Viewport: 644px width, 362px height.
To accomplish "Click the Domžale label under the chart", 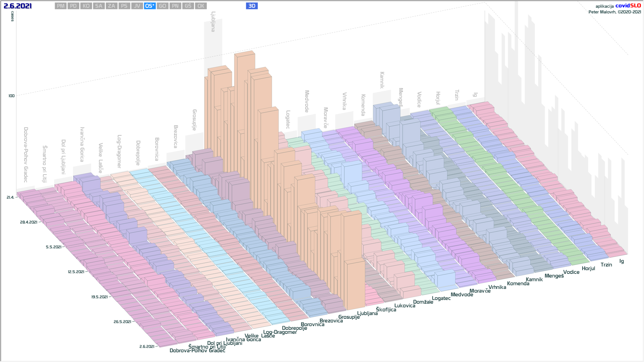I will [423, 302].
